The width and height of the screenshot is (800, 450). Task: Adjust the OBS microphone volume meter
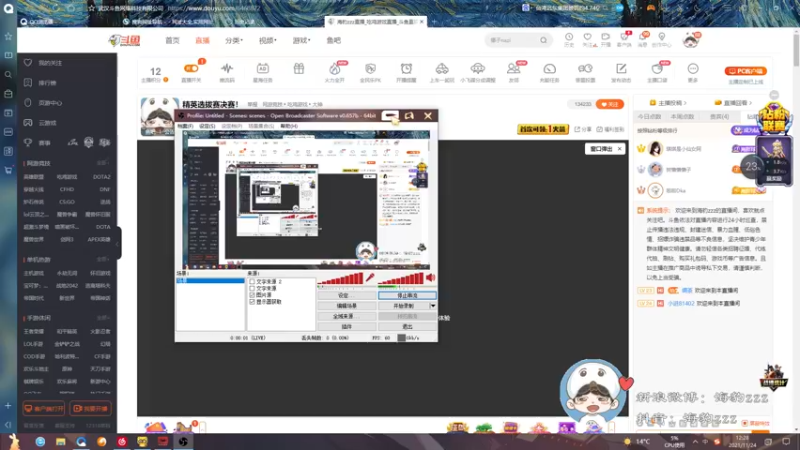pyautogui.click(x=340, y=279)
